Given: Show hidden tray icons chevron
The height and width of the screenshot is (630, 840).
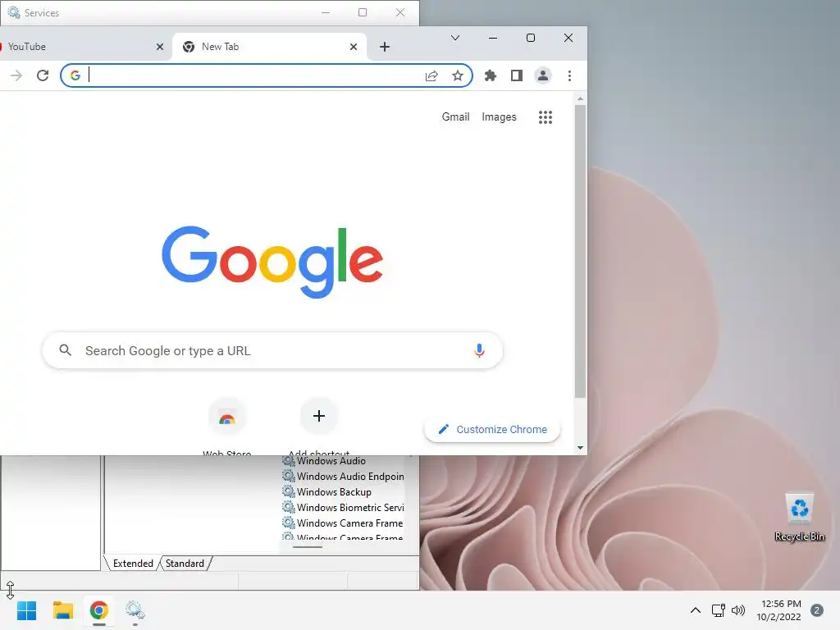Looking at the screenshot, I should (696, 610).
